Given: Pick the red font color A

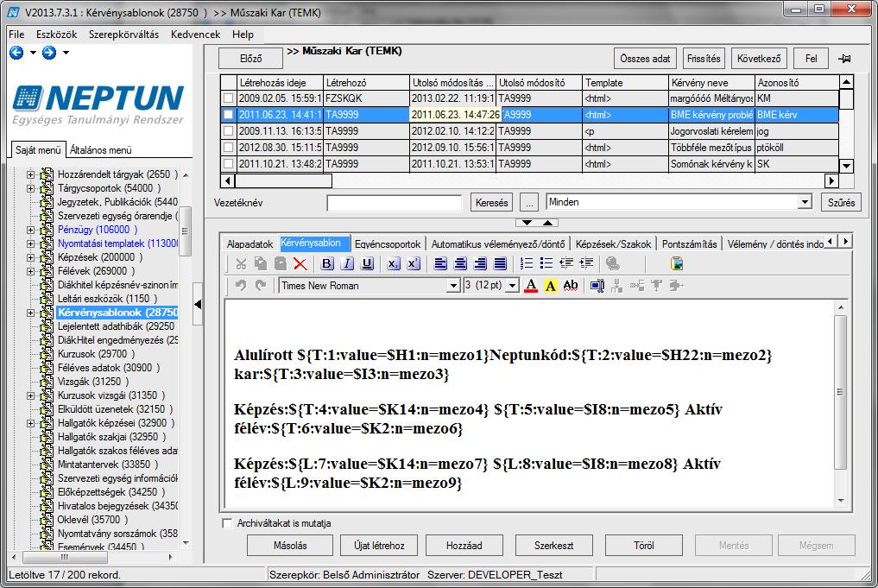Looking at the screenshot, I should click(531, 286).
